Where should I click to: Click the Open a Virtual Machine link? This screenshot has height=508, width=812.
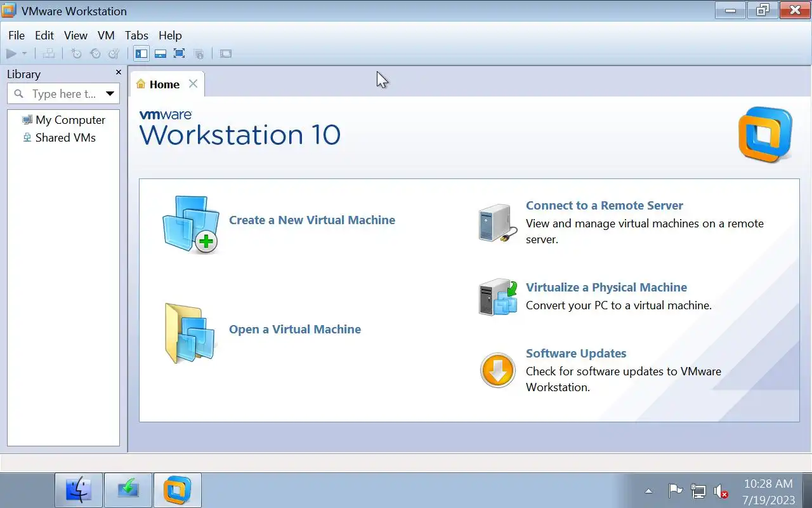point(295,330)
